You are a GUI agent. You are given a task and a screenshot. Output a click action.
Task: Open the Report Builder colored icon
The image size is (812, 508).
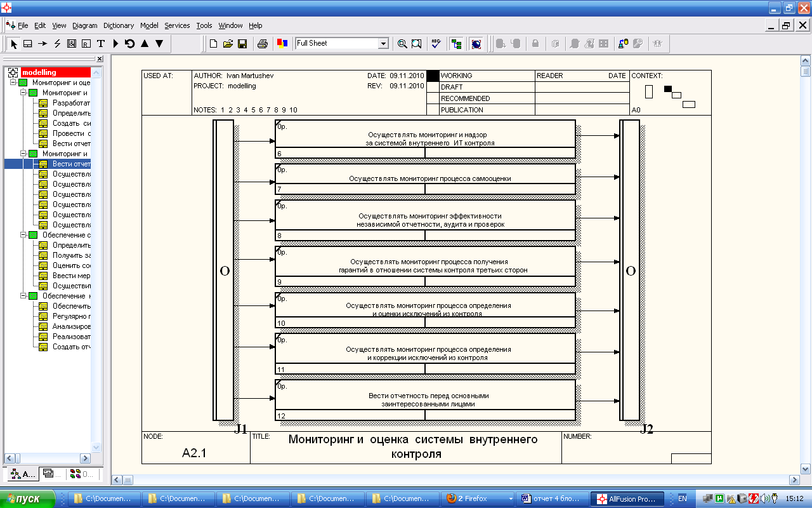coord(282,44)
